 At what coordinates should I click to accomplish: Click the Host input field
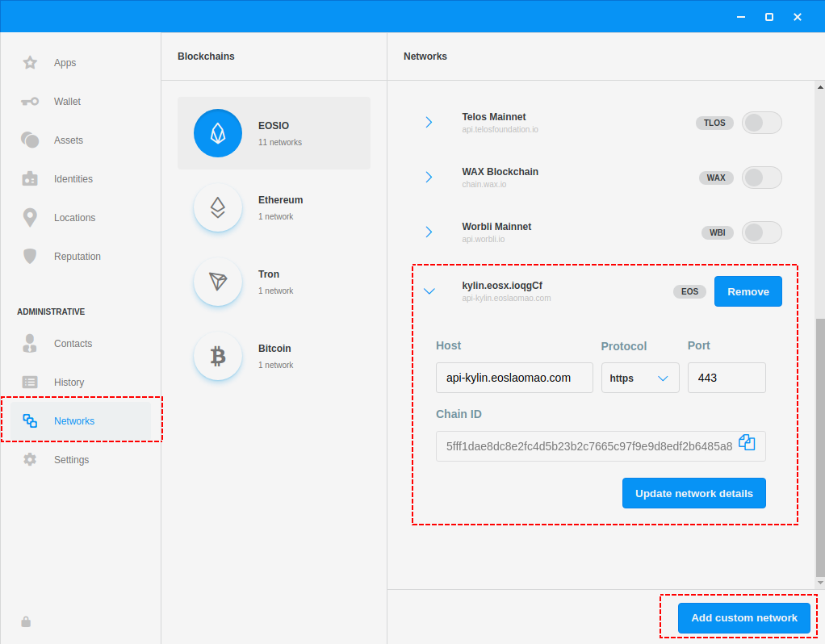514,378
